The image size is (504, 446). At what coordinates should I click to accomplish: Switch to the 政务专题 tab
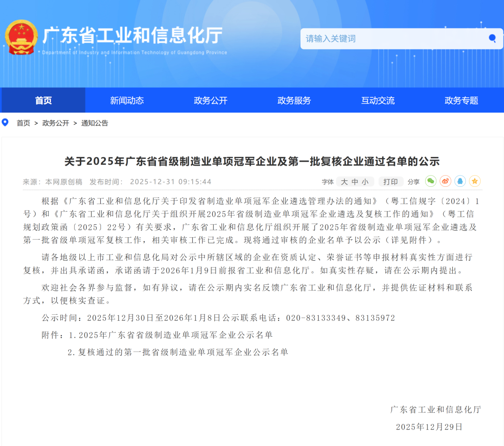coord(461,100)
